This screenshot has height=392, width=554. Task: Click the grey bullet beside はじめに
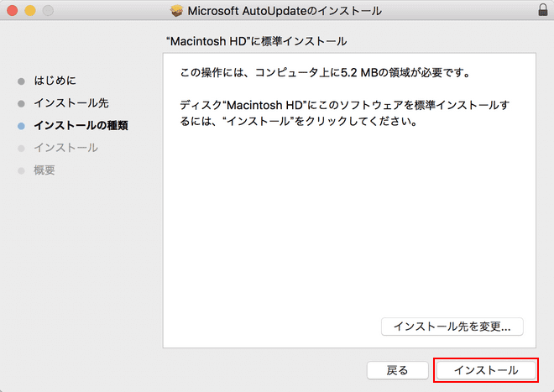click(x=21, y=81)
